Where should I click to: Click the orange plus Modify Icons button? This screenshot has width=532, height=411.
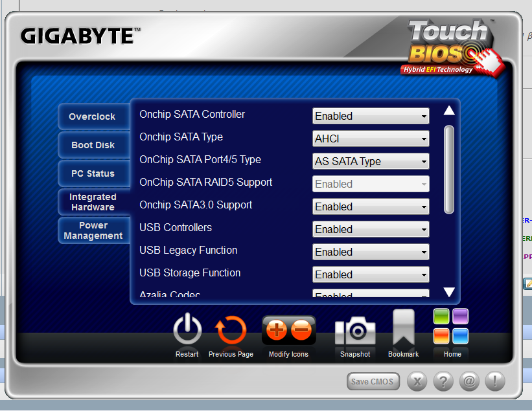(276, 329)
